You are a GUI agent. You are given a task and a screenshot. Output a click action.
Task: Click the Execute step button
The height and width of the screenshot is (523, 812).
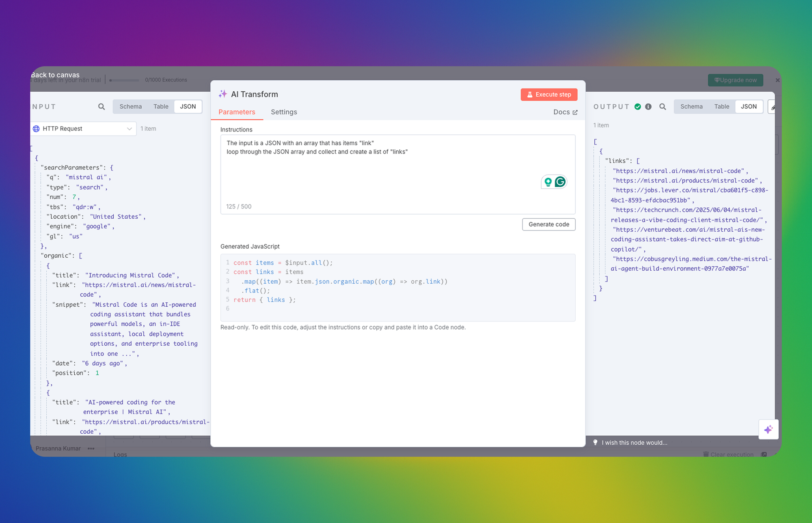tap(549, 95)
